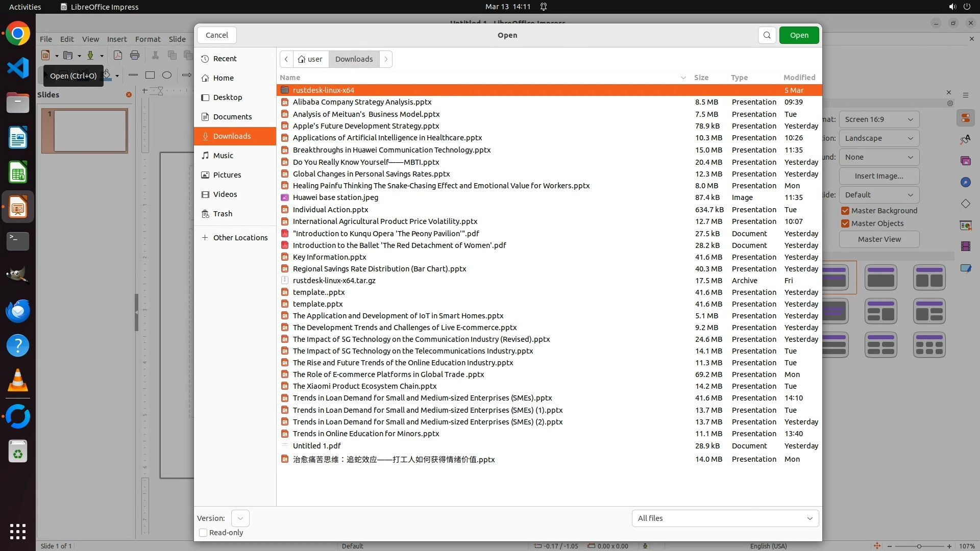Select the Ellipse shape tool
Image resolution: width=980 pixels, height=551 pixels.
click(167, 75)
